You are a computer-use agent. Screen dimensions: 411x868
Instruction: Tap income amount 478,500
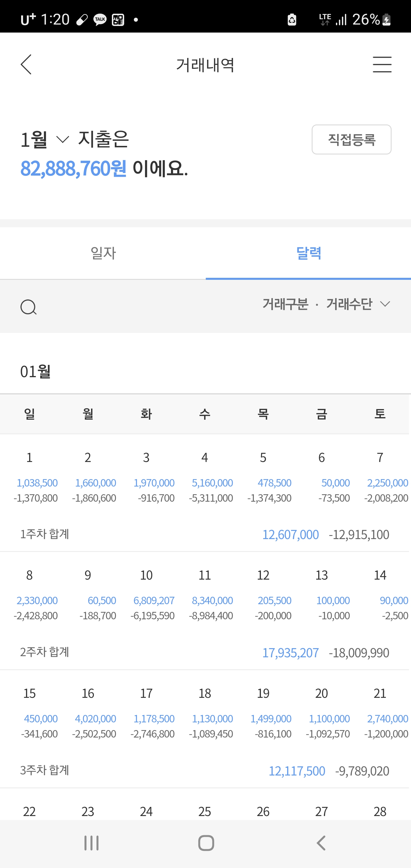pyautogui.click(x=274, y=483)
